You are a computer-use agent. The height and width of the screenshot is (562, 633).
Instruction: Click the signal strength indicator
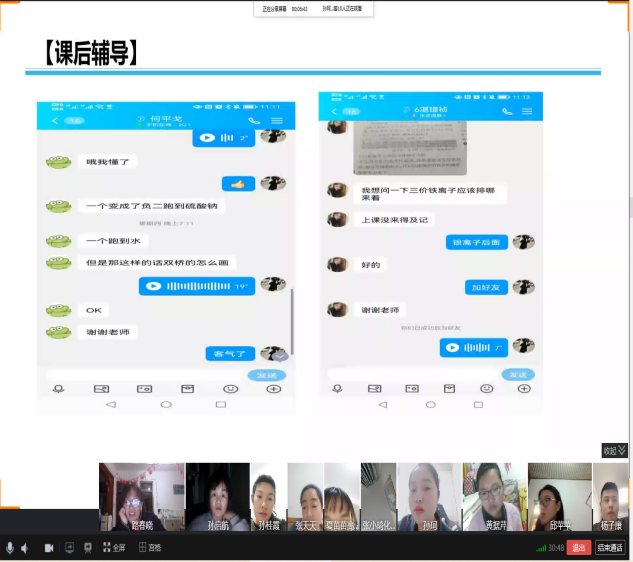click(x=542, y=548)
